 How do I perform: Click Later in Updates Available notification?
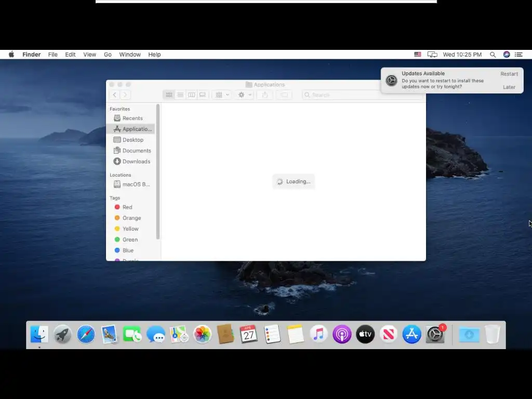tap(509, 87)
